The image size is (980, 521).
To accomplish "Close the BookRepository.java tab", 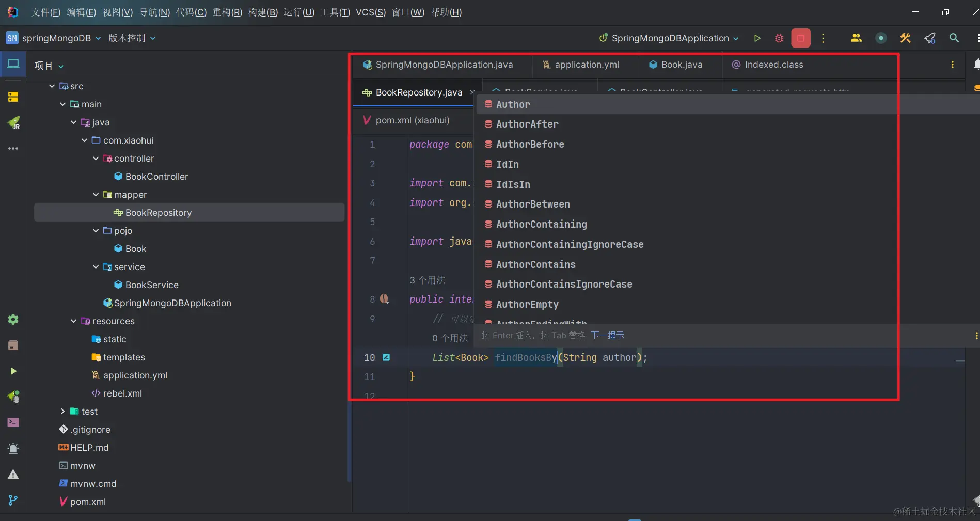I will coord(472,92).
